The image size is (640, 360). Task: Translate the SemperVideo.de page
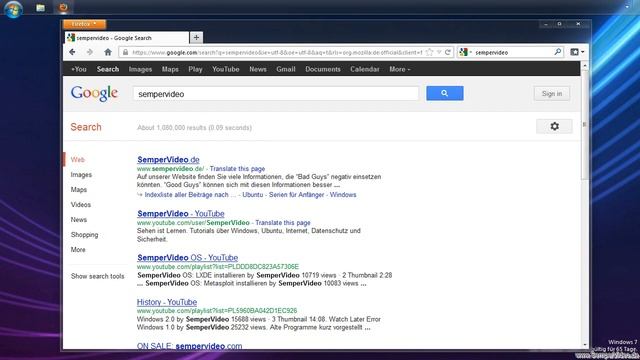pyautogui.click(x=238, y=169)
